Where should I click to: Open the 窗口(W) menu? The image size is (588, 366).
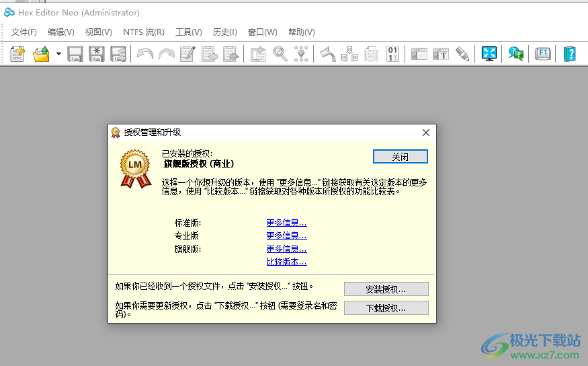point(263,32)
